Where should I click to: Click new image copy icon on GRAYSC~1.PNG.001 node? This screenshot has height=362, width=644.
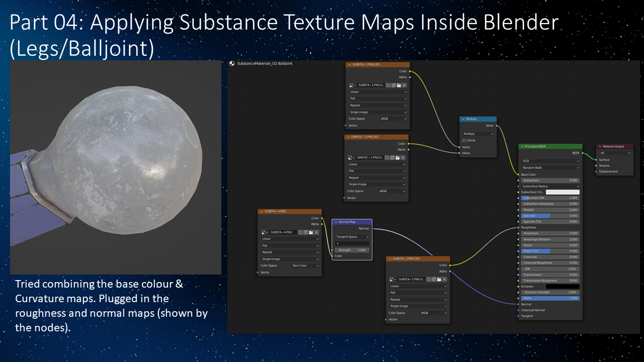392,158
